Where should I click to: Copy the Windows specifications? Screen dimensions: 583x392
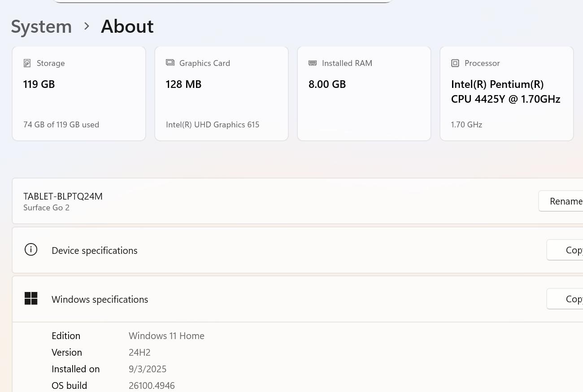[565, 299]
